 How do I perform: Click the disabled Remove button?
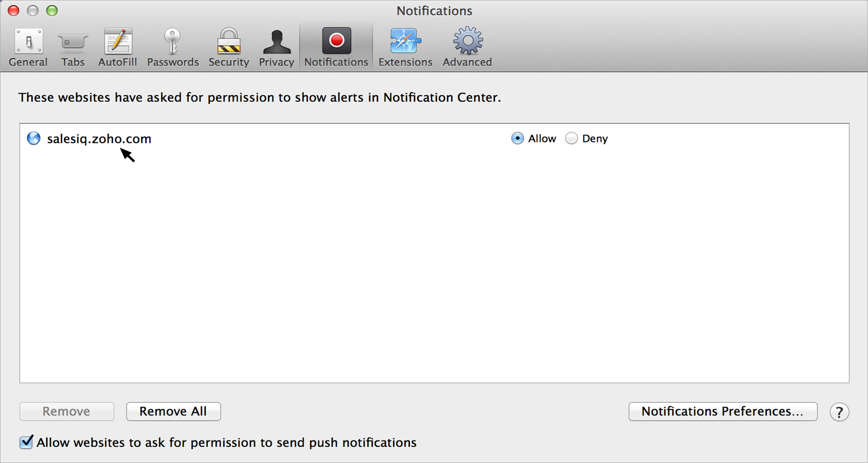[67, 412]
